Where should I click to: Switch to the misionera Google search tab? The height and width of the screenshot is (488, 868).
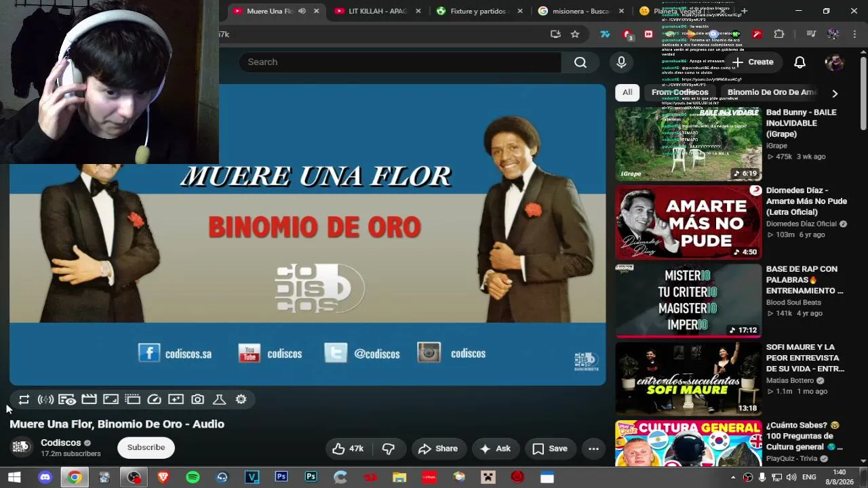pos(580,11)
